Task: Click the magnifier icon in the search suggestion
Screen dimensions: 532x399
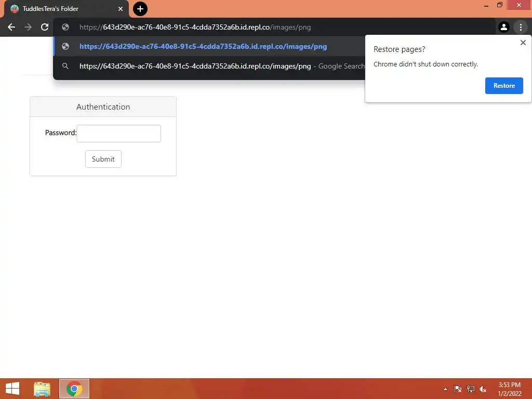Action: pyautogui.click(x=65, y=66)
